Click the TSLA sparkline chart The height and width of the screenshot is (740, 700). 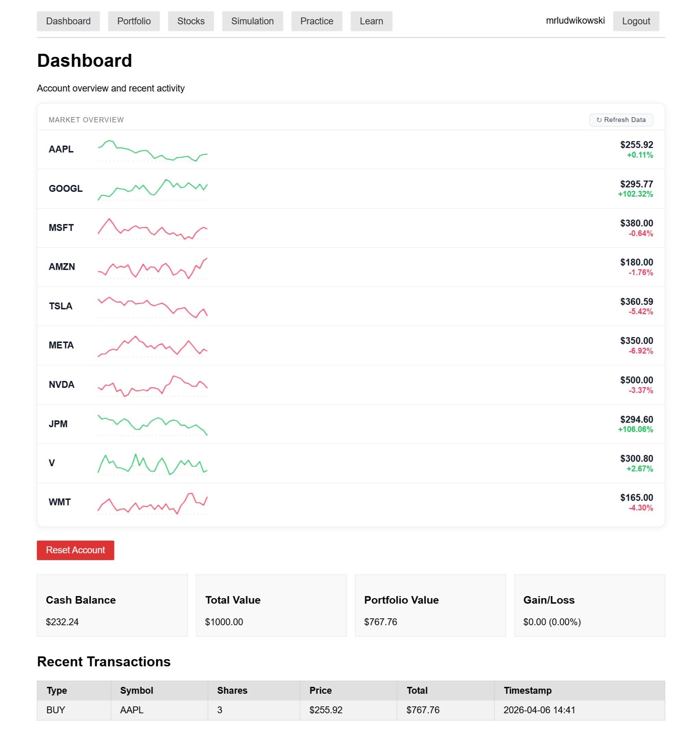152,308
